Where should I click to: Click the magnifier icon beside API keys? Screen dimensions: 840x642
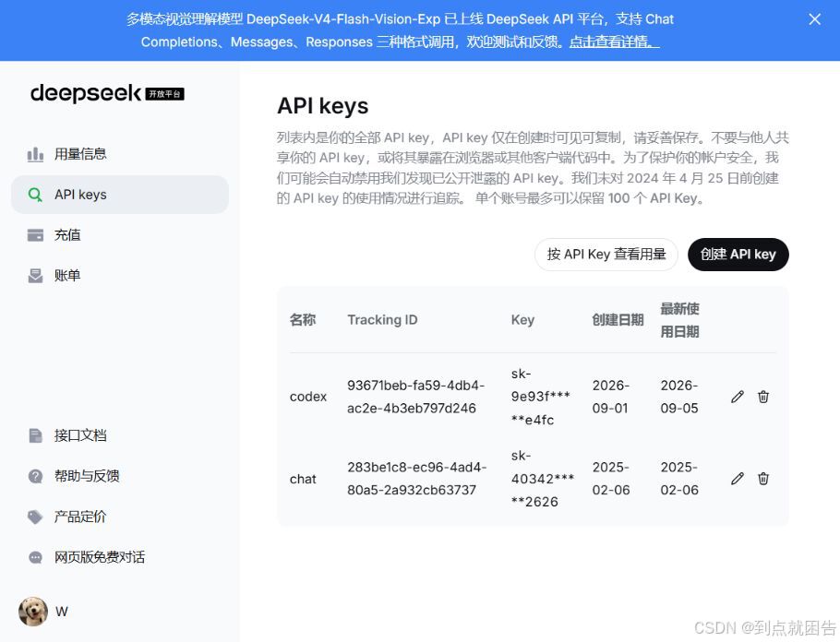35,195
